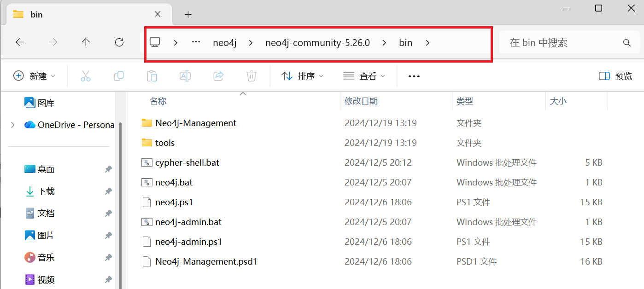644x289 pixels.
Task: Select the 5 KB size cell
Action: click(594, 162)
